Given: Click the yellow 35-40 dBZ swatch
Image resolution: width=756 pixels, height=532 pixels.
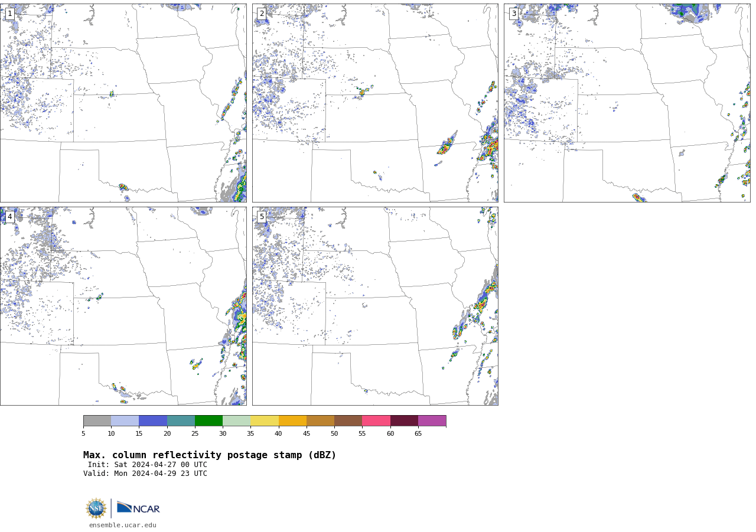Looking at the screenshot, I should (x=265, y=420).
